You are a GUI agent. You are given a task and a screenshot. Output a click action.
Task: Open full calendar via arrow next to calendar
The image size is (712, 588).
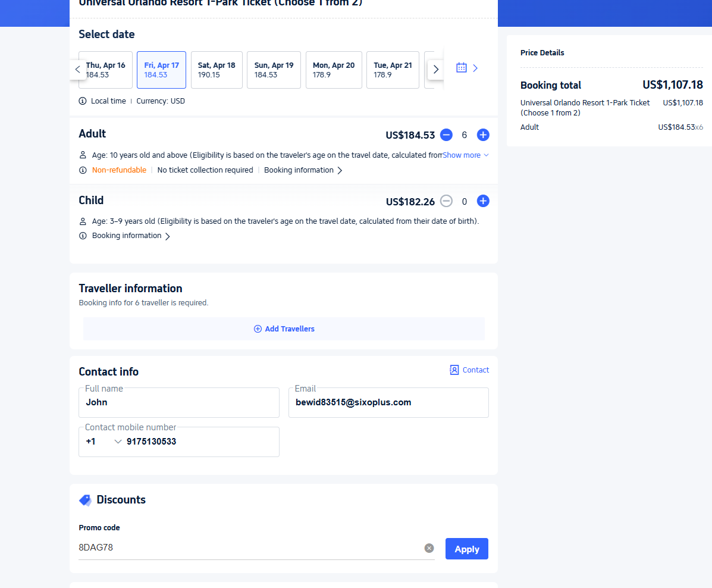point(475,68)
